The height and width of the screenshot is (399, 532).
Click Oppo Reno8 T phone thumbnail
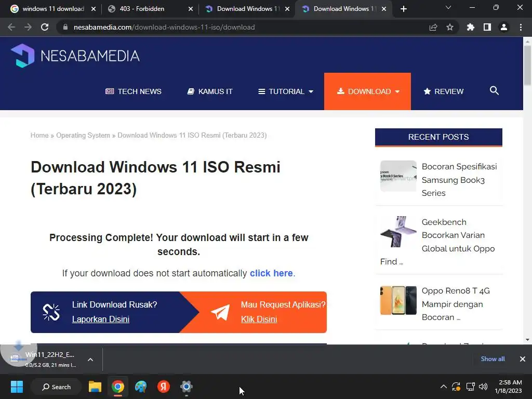click(398, 301)
